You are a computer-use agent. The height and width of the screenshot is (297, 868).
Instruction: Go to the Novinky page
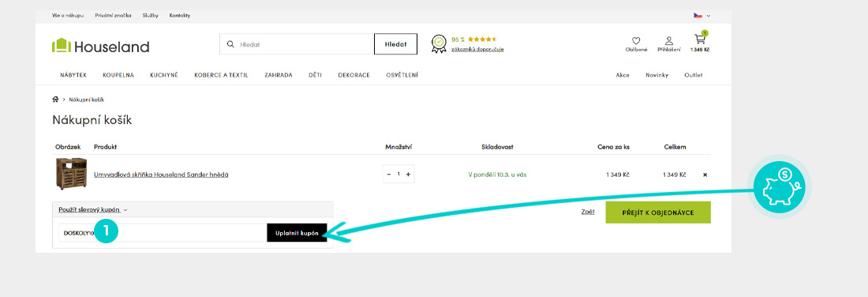point(657,75)
